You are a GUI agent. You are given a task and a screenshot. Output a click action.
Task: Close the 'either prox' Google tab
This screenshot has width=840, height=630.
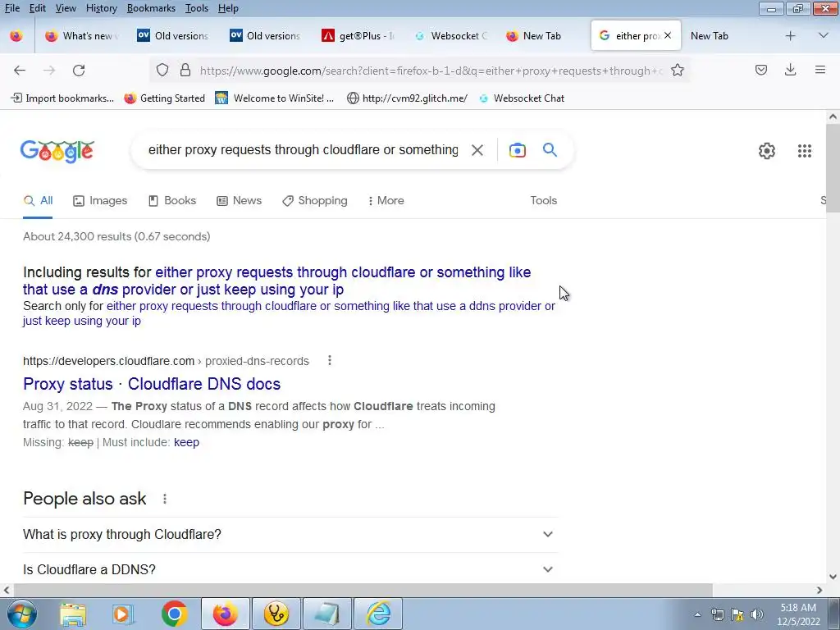point(668,35)
